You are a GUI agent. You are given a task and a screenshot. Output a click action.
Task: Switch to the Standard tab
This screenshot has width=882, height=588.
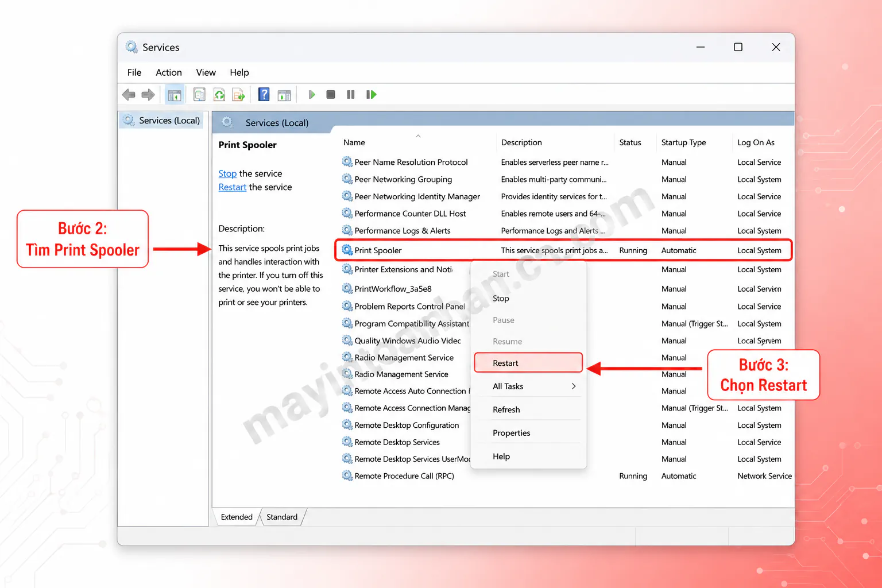(x=282, y=517)
